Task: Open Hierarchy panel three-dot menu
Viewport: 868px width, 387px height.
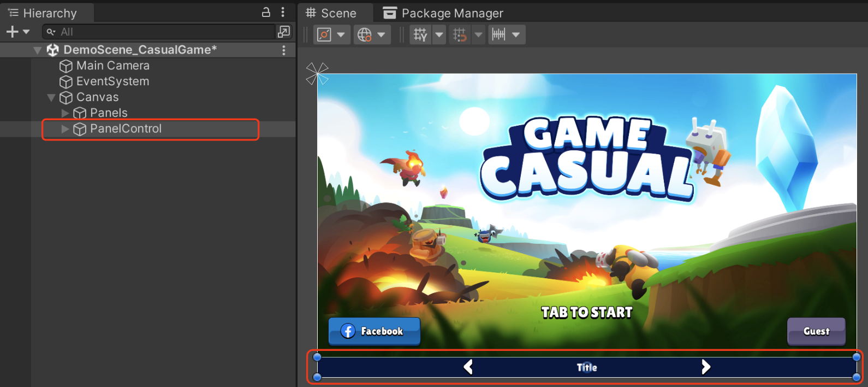Action: tap(283, 12)
